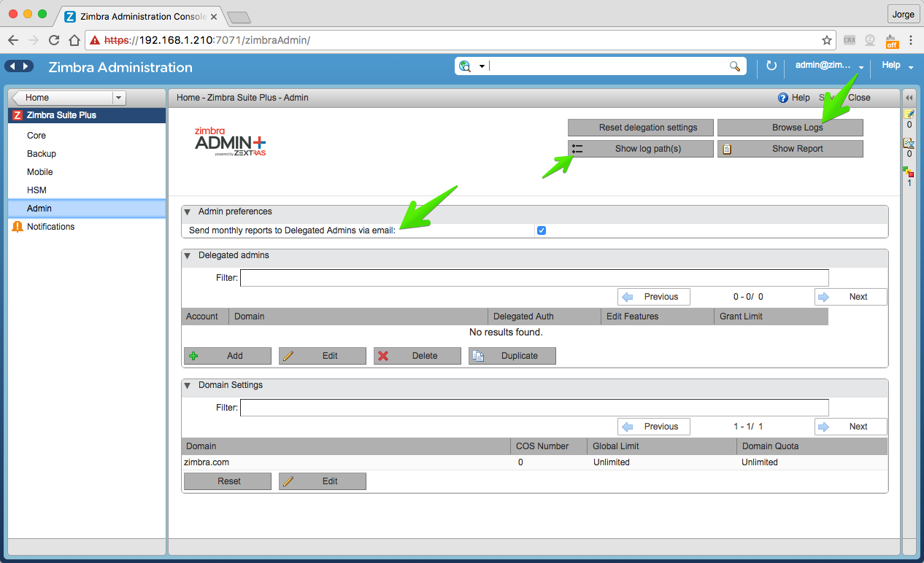The height and width of the screenshot is (563, 924).
Task: Select the zimbra.com domain row
Action: [534, 462]
